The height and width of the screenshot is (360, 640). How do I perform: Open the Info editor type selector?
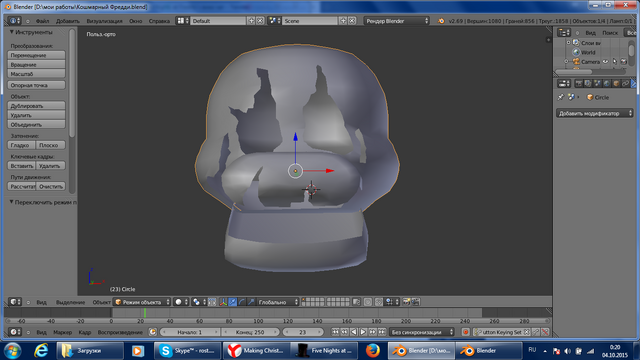(x=14, y=21)
